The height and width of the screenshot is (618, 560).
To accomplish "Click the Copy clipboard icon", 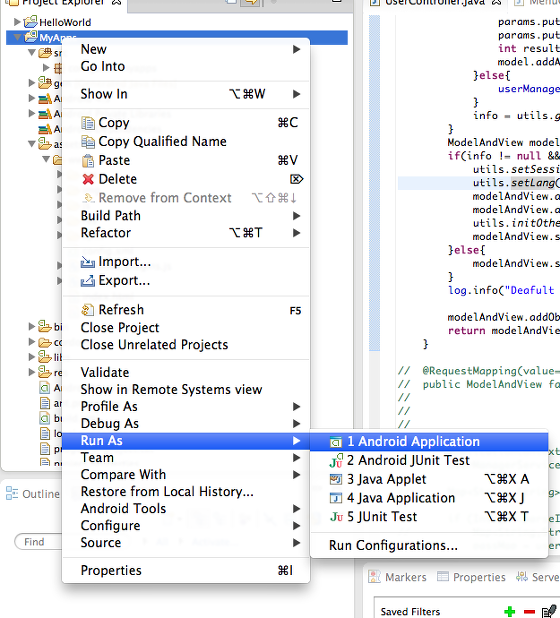I will pos(88,123).
